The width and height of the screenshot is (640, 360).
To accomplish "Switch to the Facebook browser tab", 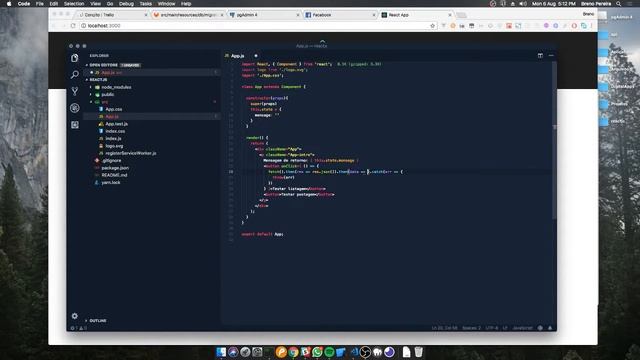I will pyautogui.click(x=340, y=15).
